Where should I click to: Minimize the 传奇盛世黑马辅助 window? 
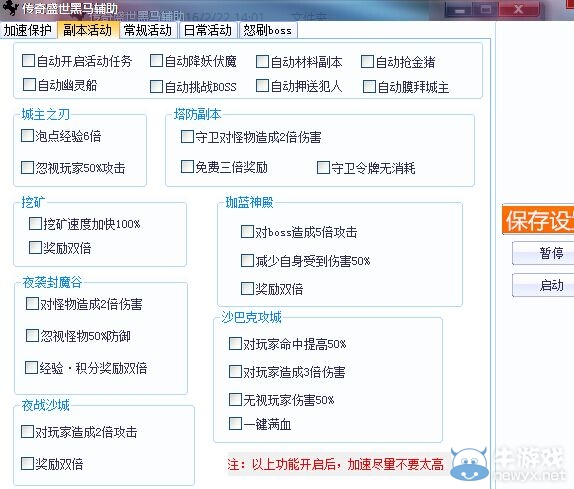coord(458,10)
